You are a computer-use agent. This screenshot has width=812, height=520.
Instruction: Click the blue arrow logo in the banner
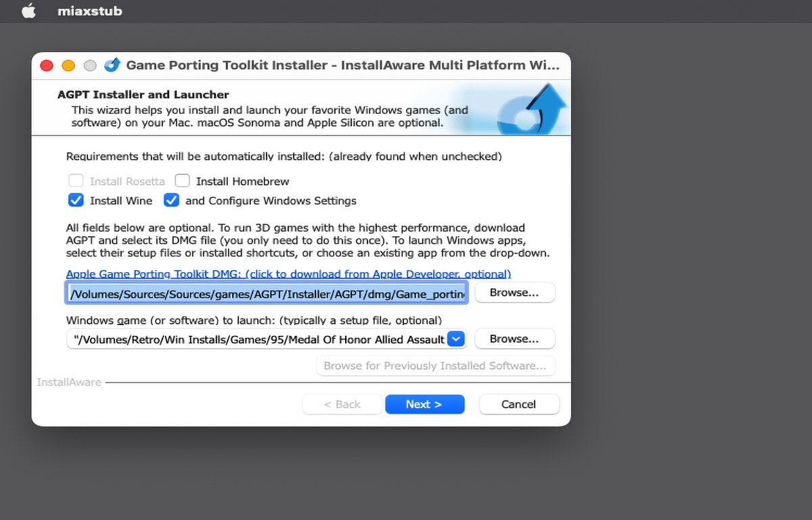[532, 108]
